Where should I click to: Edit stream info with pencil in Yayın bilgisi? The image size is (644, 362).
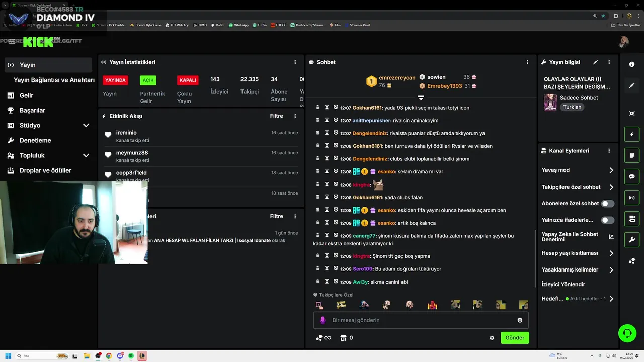596,62
